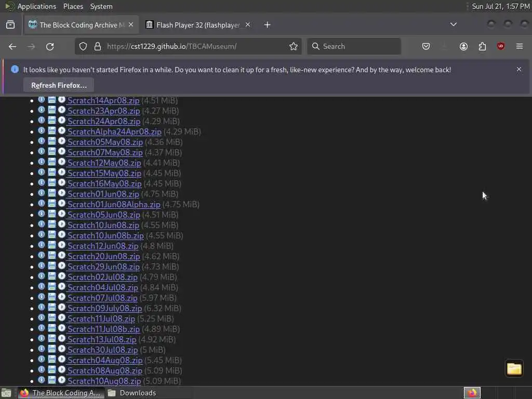The width and height of the screenshot is (532, 399).
Task: Open the Firefox View button
Action: pyautogui.click(x=10, y=25)
